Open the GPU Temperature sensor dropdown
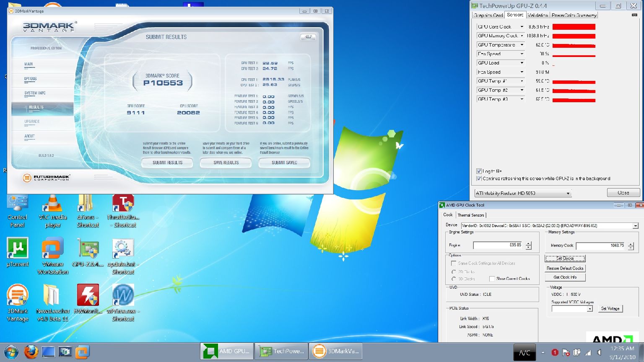Screen dimensions: 644x362 point(522,45)
